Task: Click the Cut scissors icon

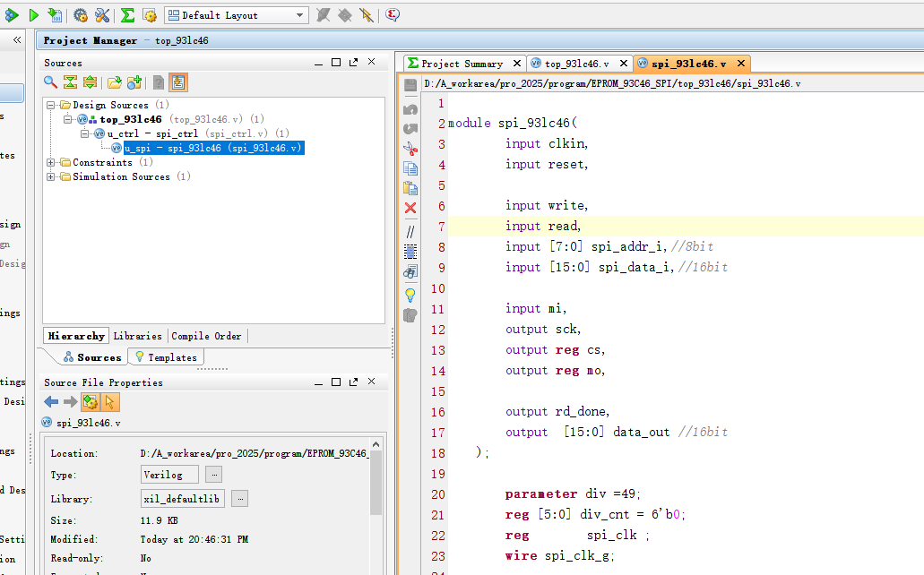Action: (x=410, y=149)
